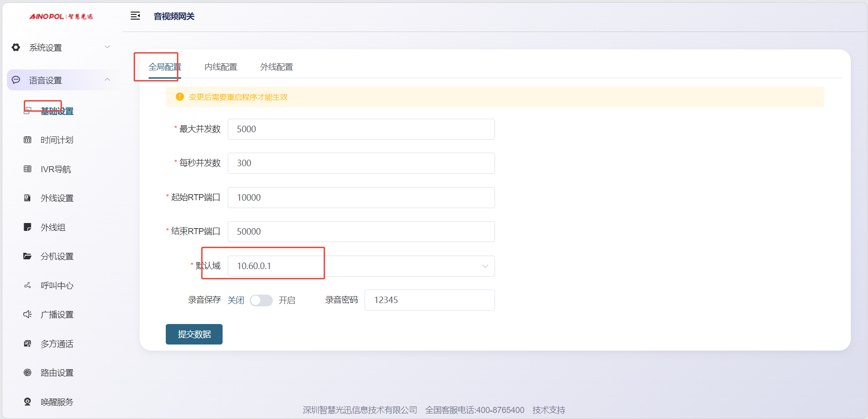Click the 分机设置 folder icon

pos(27,257)
